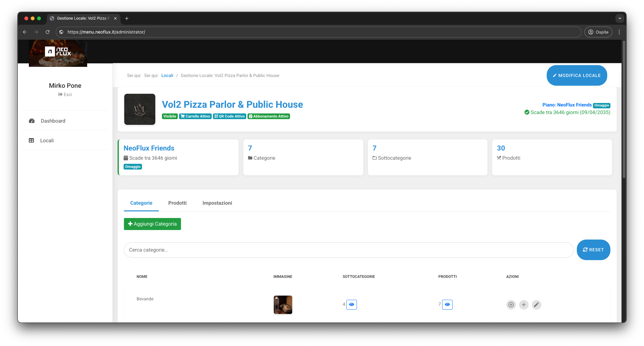Open the browser options three-dot menu

[x=620, y=32]
